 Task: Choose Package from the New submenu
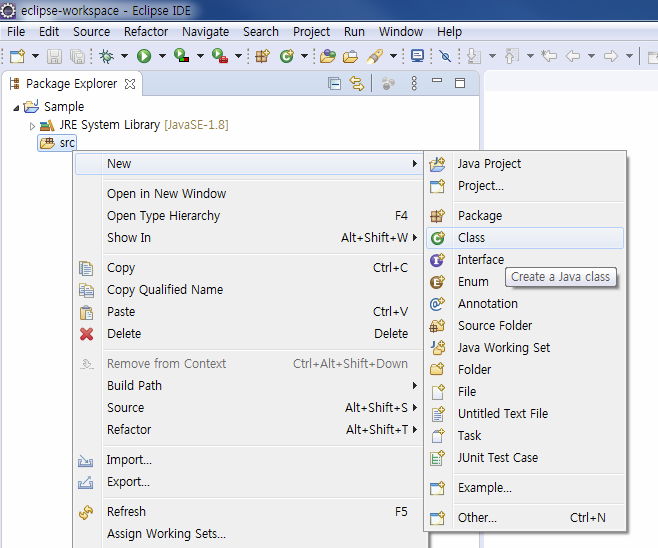coord(525,216)
